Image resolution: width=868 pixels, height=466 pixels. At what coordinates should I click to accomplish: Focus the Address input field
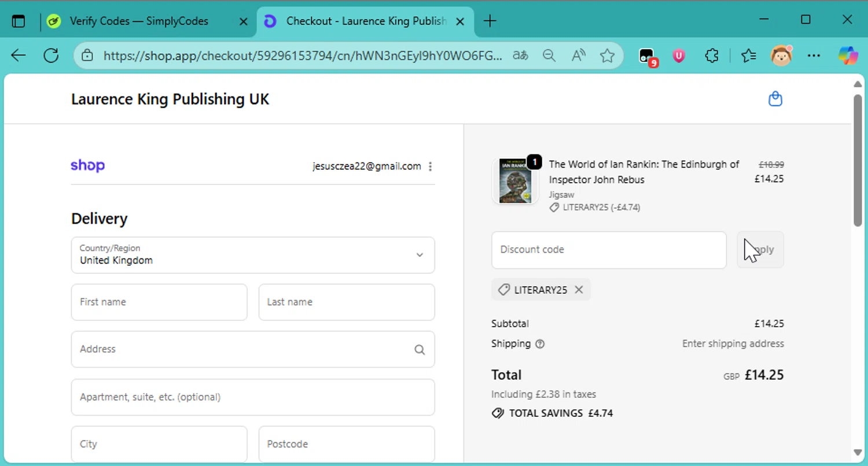pos(253,349)
